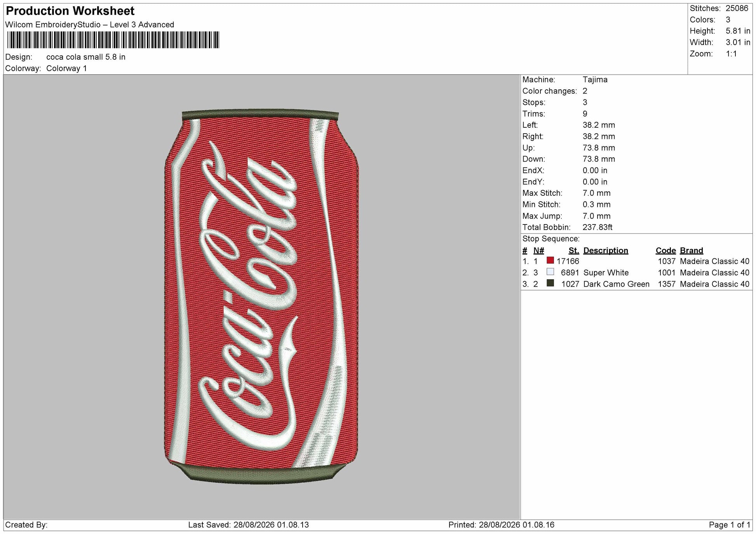This screenshot has height=534, width=756.
Task: Click the "Trims:" label
Action: (534, 114)
